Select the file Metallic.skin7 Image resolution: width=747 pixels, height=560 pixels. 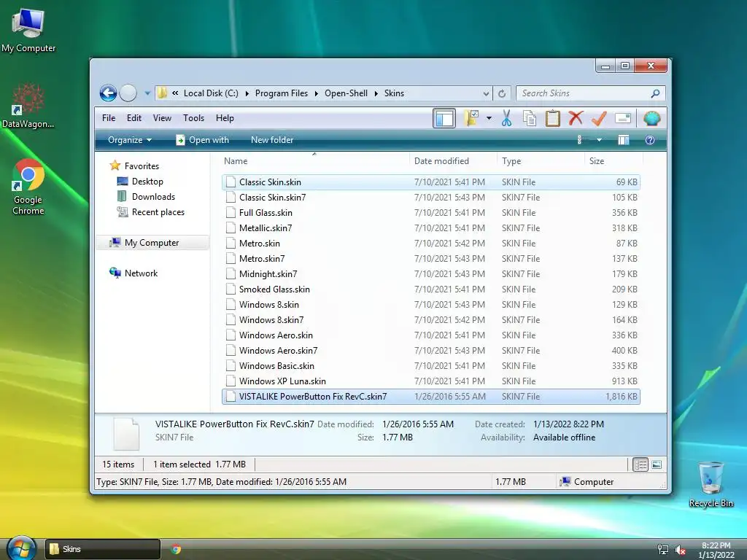click(x=430, y=228)
